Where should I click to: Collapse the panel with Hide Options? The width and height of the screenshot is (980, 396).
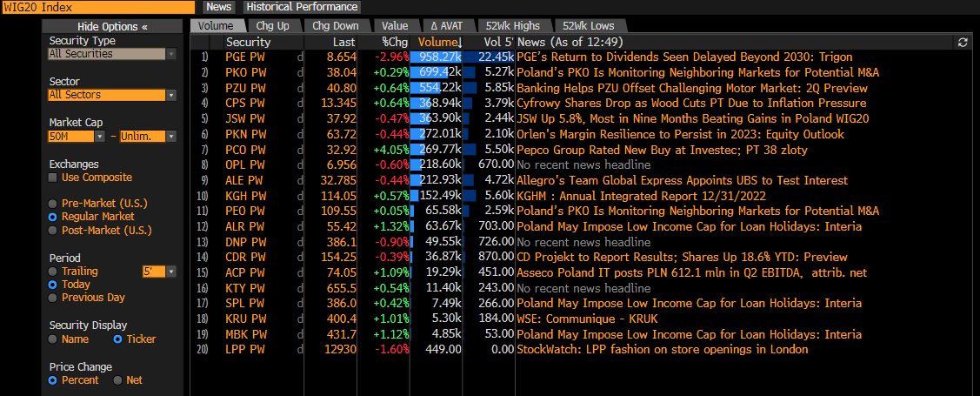coord(112,27)
